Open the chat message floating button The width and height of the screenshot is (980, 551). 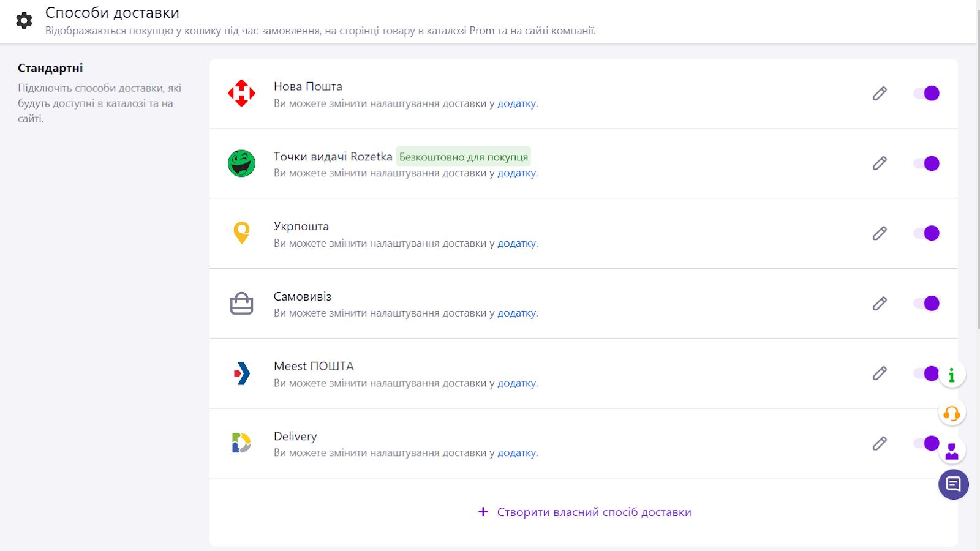(954, 485)
